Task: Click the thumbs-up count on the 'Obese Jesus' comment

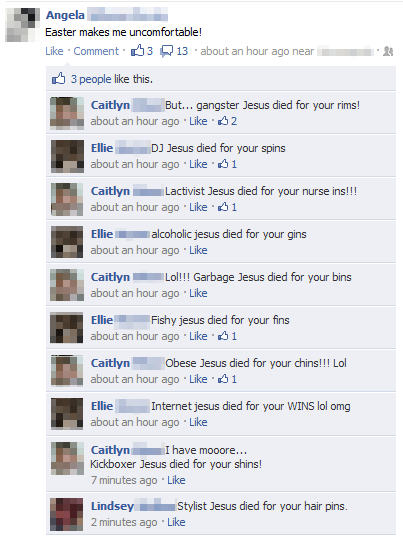Action: [228, 379]
